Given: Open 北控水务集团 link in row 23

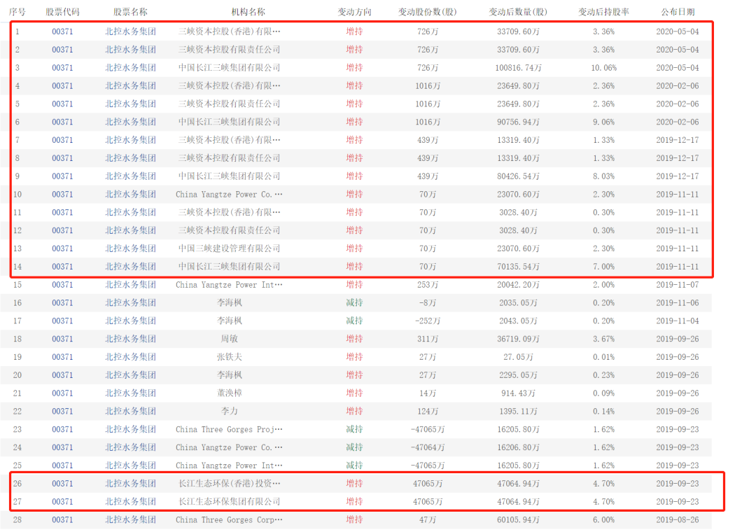Looking at the screenshot, I should pyautogui.click(x=131, y=429).
